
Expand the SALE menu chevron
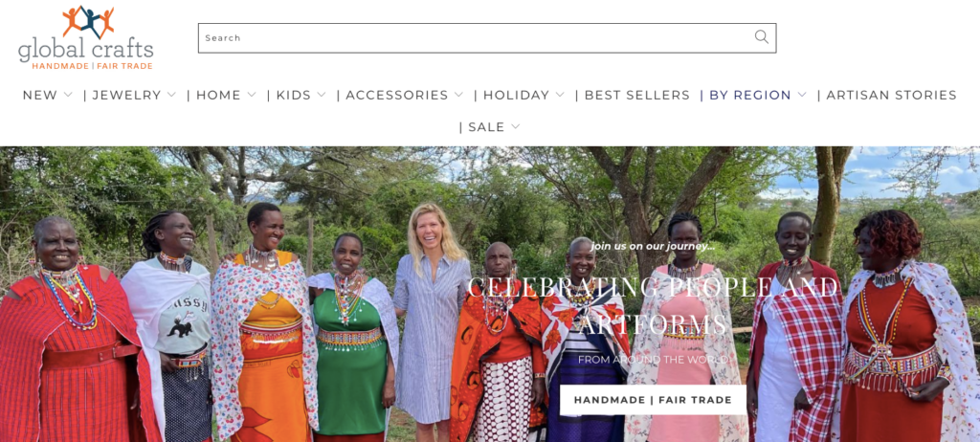516,127
